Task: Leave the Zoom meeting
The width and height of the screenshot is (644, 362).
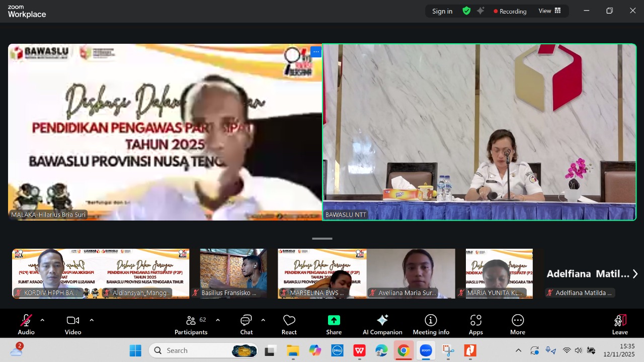Action: click(620, 324)
